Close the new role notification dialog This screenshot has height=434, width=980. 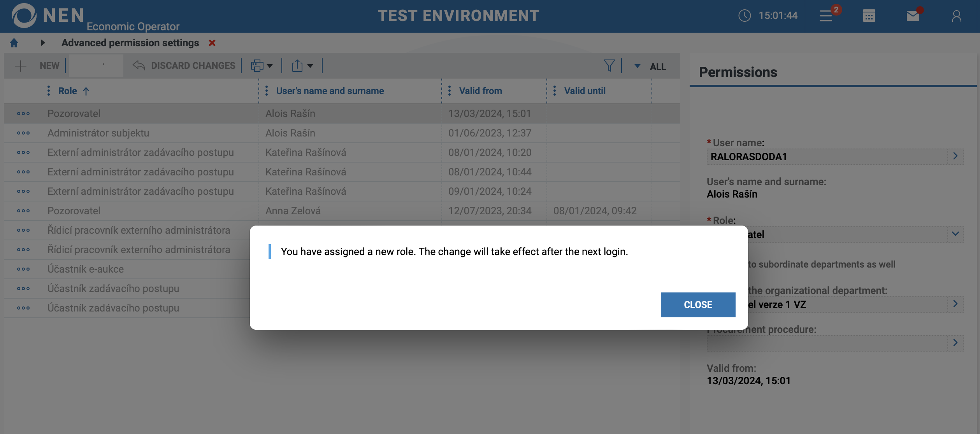(x=698, y=304)
